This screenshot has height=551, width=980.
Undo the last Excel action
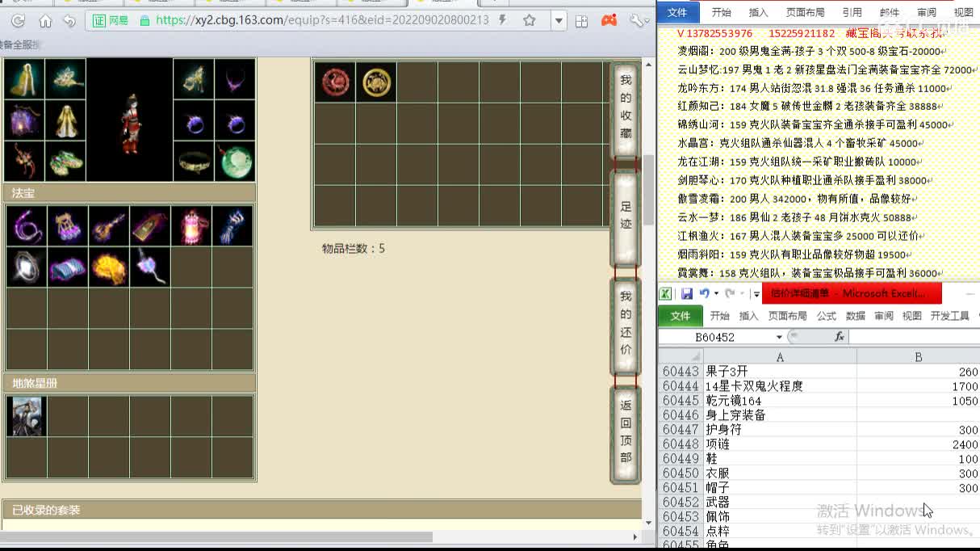[x=704, y=293]
